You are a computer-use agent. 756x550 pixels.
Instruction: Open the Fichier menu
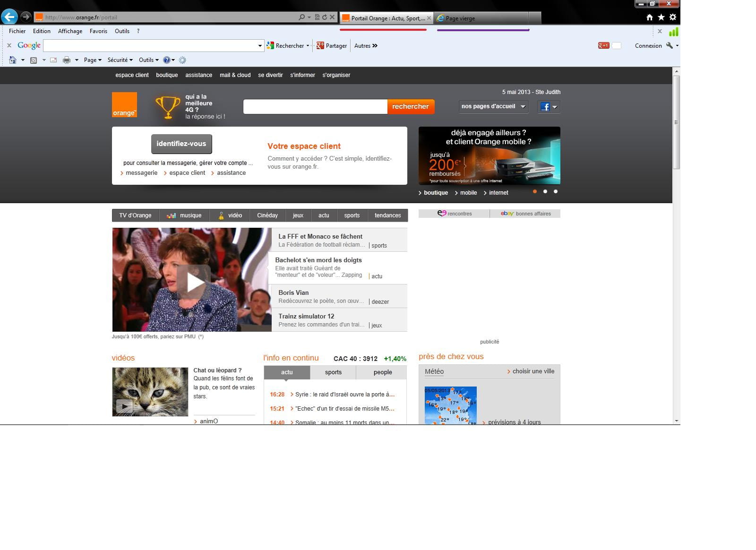pos(17,31)
